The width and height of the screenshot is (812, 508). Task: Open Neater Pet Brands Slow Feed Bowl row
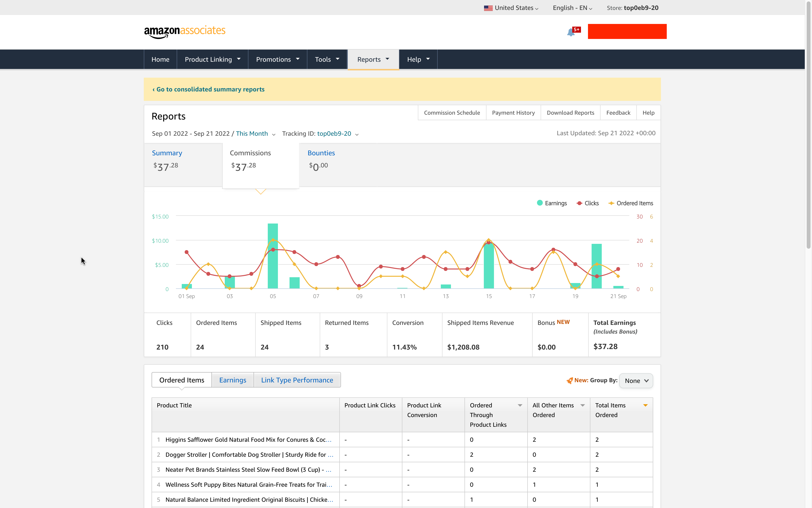tap(402, 470)
